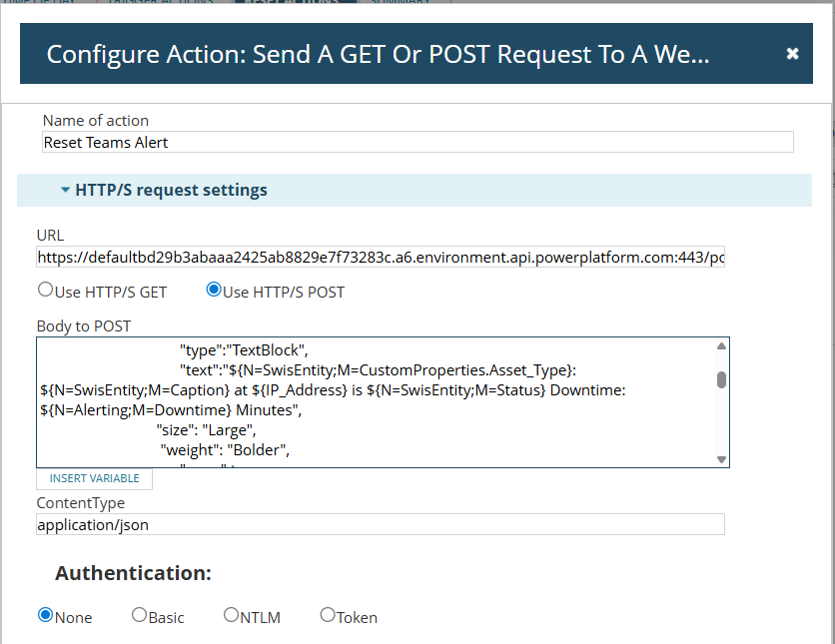Choose Token authentication
The width and height of the screenshot is (835, 644).
328,615
